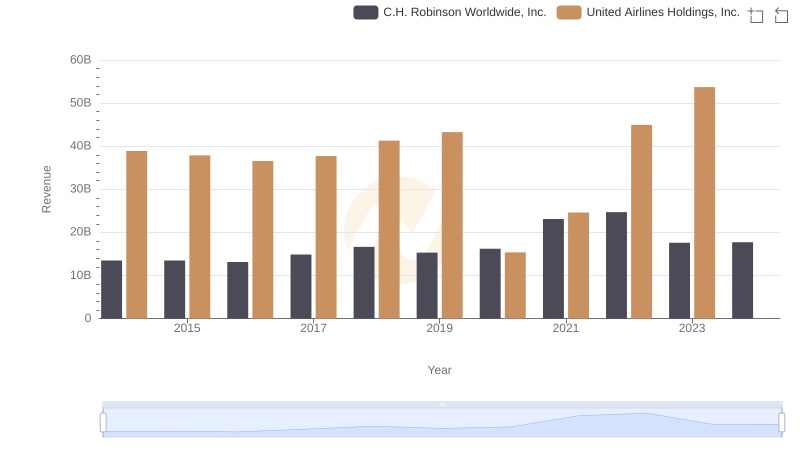This screenshot has width=800, height=461.
Task: Select C.H. Robinson 2018 revenue bar
Action: 364,283
